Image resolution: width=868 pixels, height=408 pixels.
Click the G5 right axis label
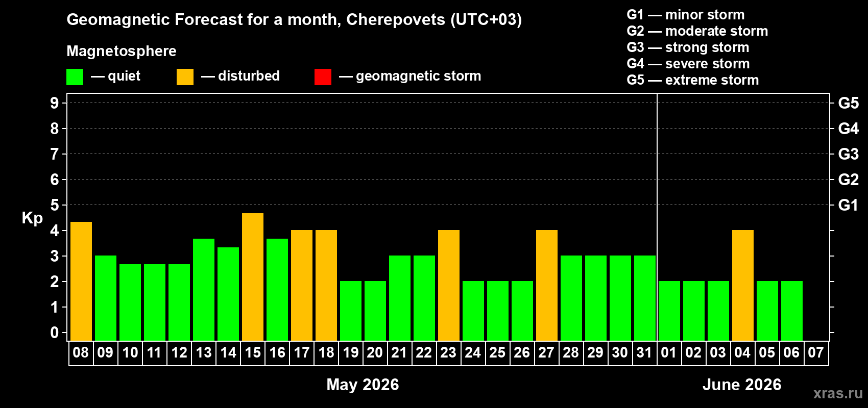coord(848,103)
